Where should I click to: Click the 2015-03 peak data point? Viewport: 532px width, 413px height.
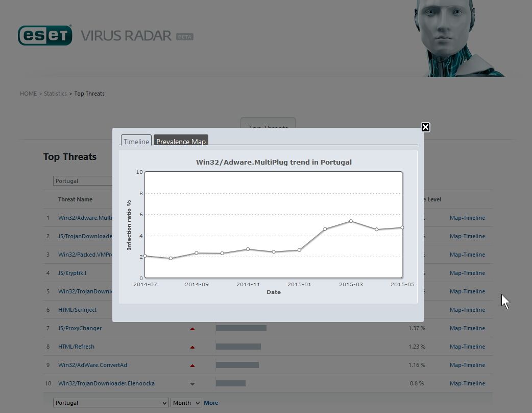click(x=351, y=221)
